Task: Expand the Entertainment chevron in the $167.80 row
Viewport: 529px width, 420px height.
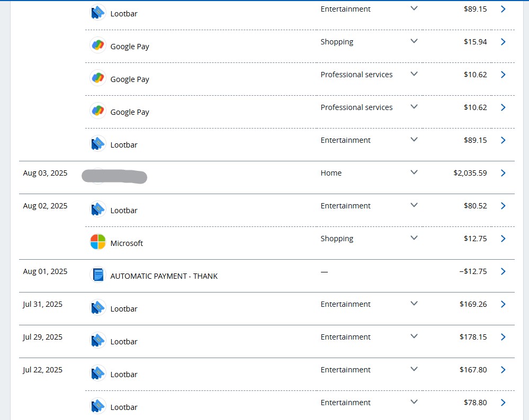Action: pyautogui.click(x=414, y=369)
